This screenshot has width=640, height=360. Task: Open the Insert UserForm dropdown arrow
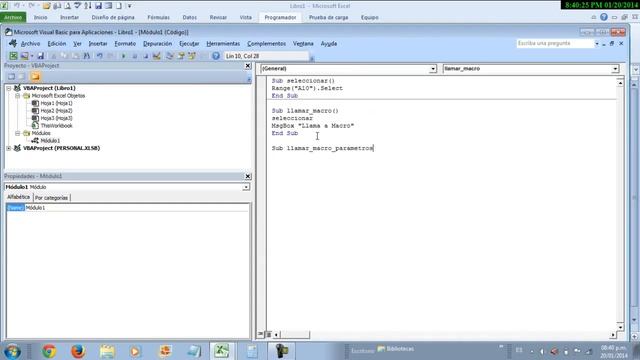[32, 56]
